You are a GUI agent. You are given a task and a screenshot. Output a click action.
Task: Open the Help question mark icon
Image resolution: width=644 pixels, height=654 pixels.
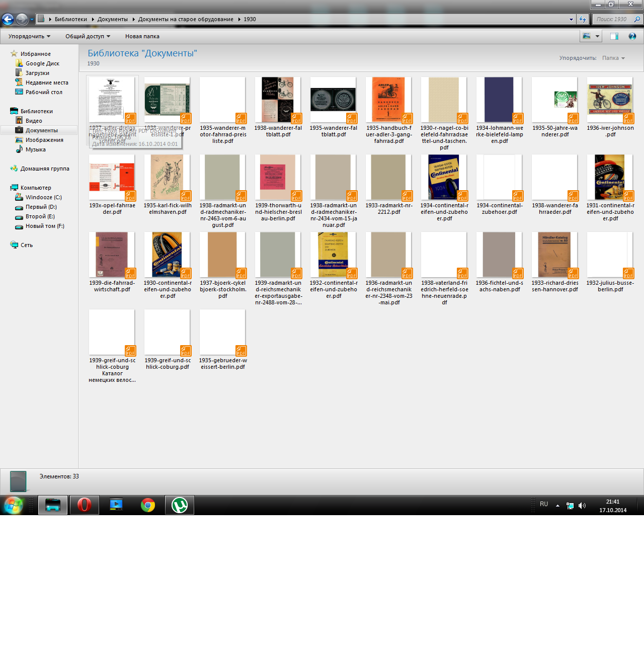coord(632,36)
